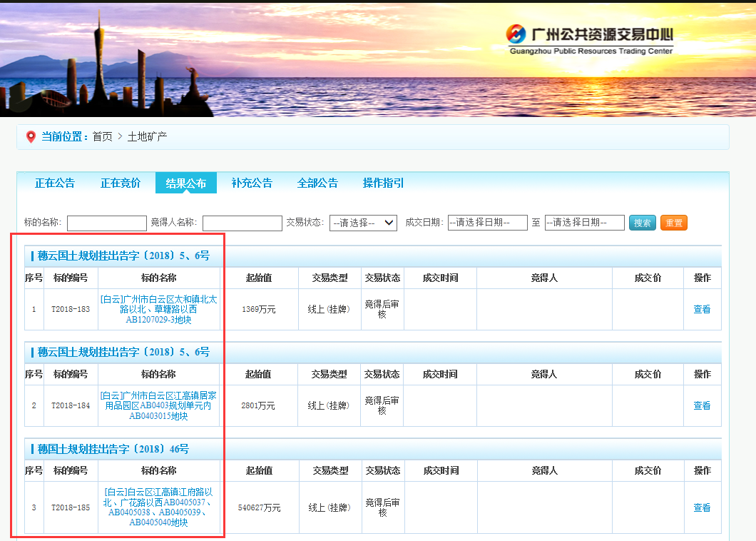This screenshot has height=541, width=756.
Task: Open the 补充公告 tab
Action: [x=251, y=183]
